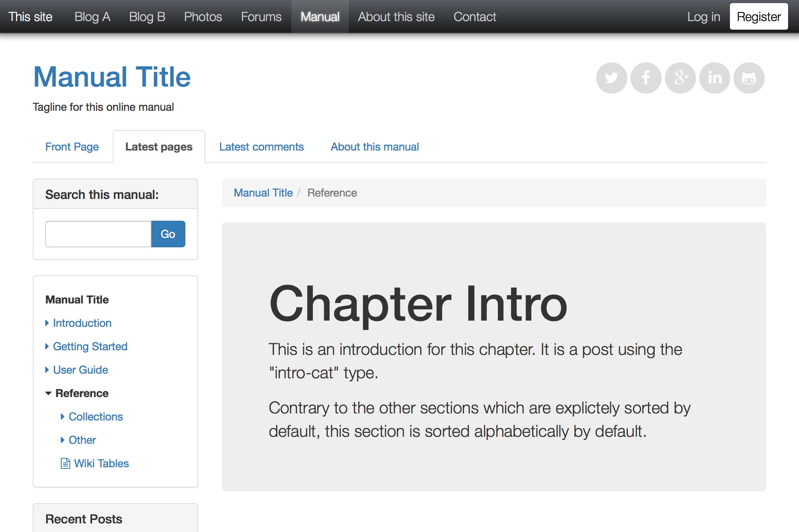Click This site in the navbar
799x532 pixels.
coord(30,17)
